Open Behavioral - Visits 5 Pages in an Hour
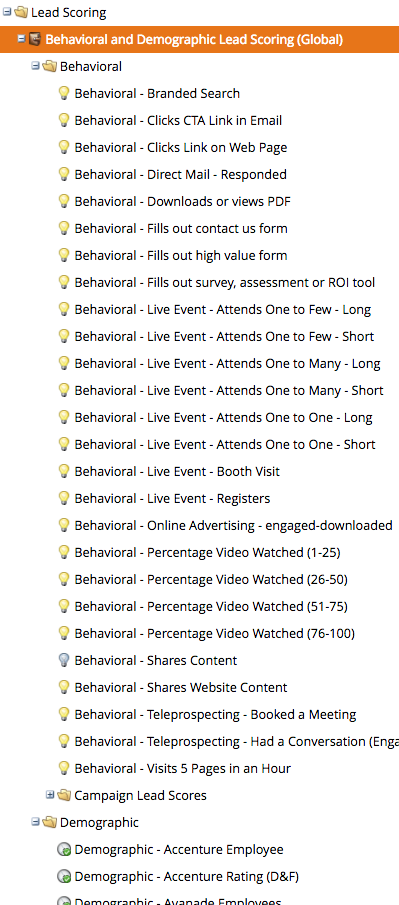 (x=182, y=768)
